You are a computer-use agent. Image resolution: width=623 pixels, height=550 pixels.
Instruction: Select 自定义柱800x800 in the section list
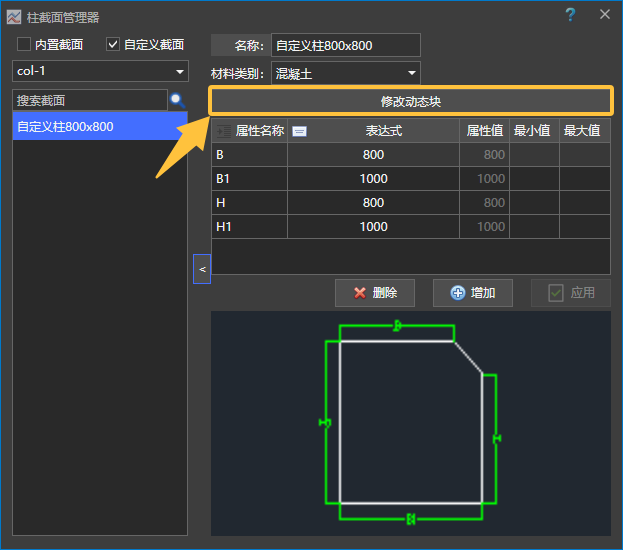point(100,126)
